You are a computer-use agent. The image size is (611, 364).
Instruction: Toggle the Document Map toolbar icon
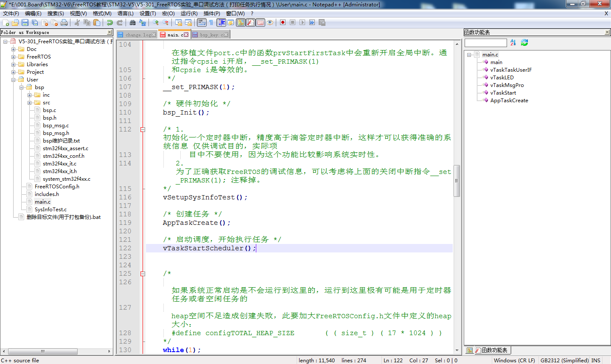(241, 22)
